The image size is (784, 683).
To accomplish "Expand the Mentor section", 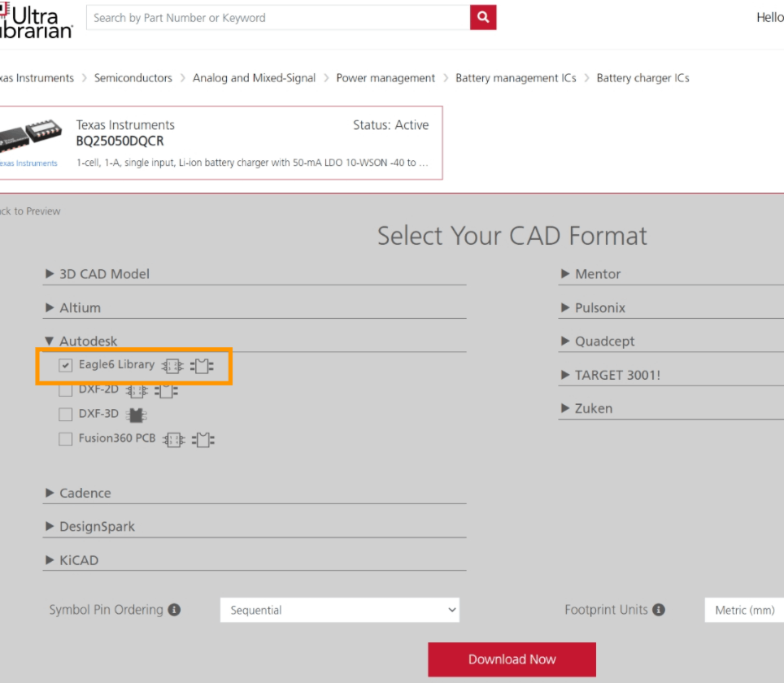I will pos(671,274).
